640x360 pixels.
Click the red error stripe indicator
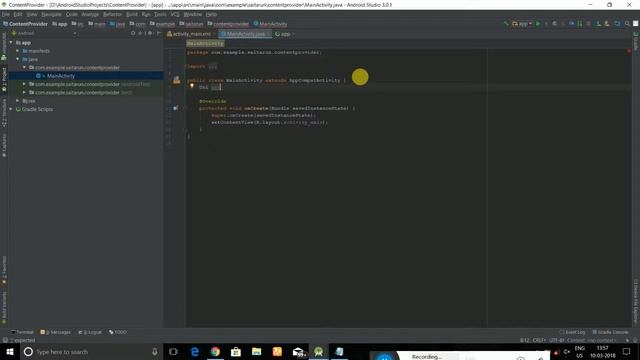point(629,51)
